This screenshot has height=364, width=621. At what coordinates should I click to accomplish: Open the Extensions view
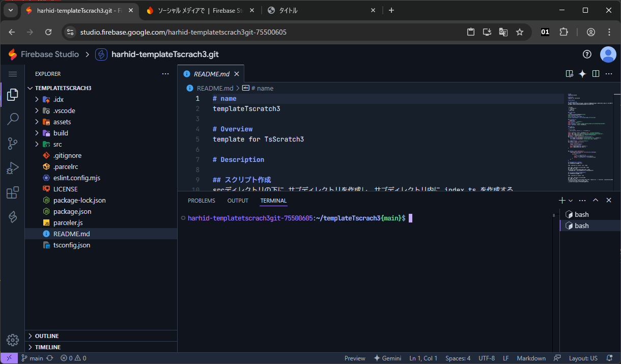tap(13, 193)
